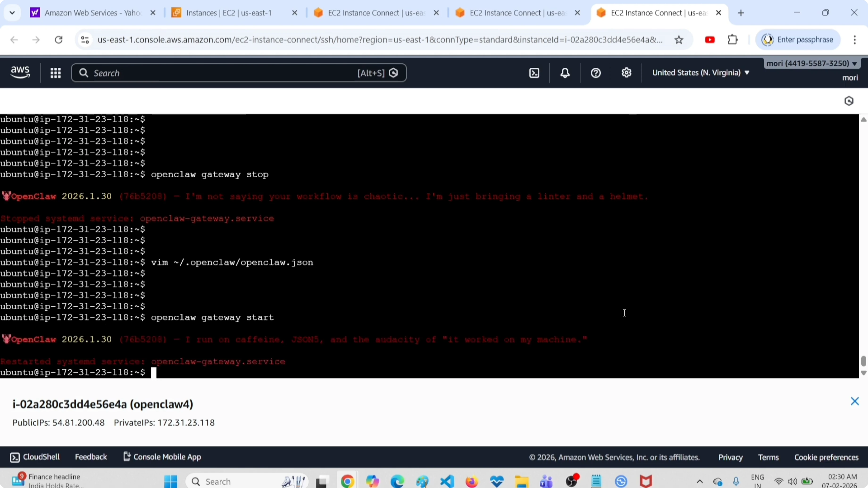
Task: Close the instance details panel
Action: click(855, 401)
